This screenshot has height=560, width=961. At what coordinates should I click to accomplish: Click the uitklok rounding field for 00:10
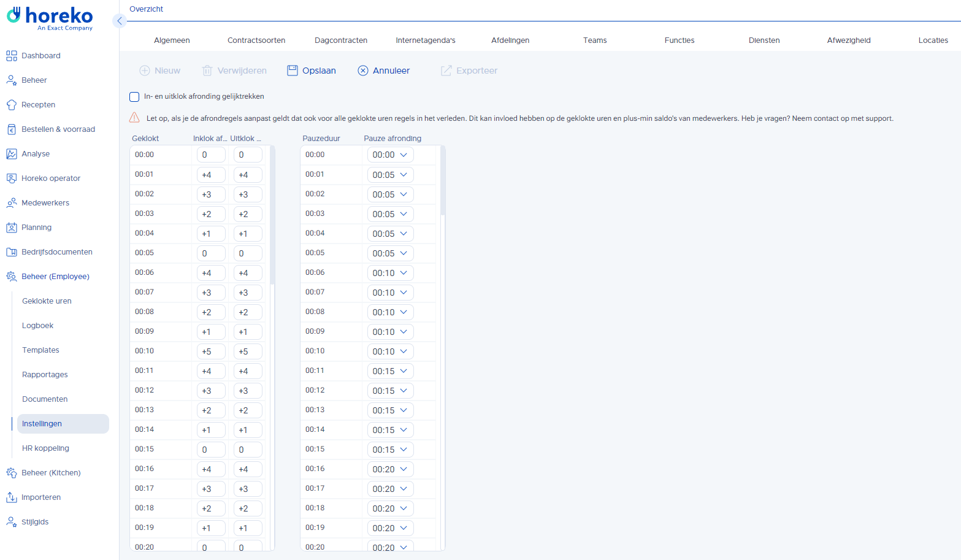pos(247,351)
